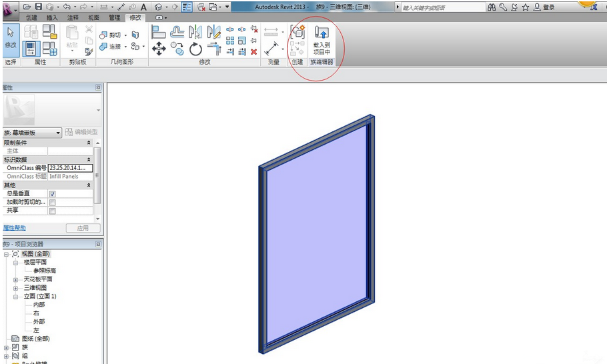Expand the 天花板平面 tree node
Image resolution: width=609 pixels, height=364 pixels.
(15, 279)
